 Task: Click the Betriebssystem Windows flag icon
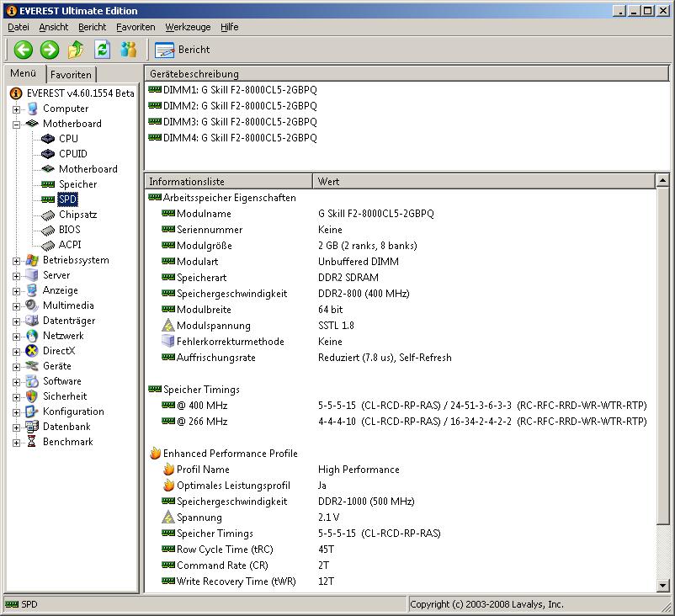point(32,260)
